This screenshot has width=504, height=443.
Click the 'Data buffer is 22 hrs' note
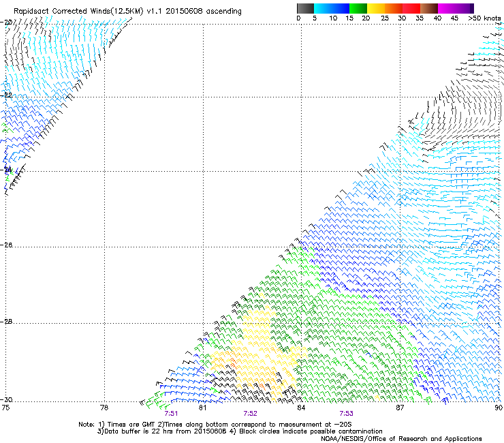coord(240,431)
